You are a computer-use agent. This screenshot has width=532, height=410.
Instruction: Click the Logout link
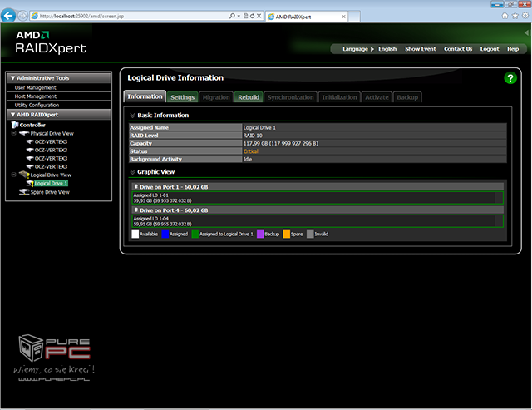tap(490, 49)
